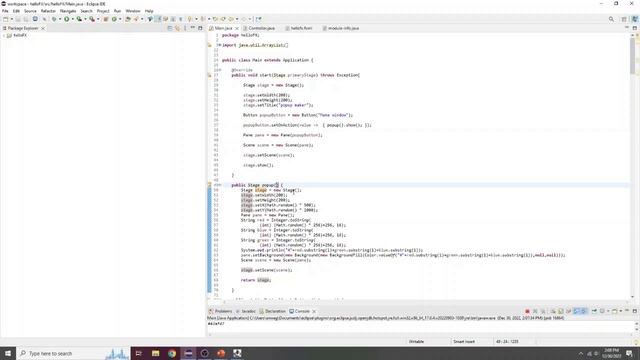The image size is (640, 360).
Task: Click the New Java Package toolbar icon
Action: 106,19
